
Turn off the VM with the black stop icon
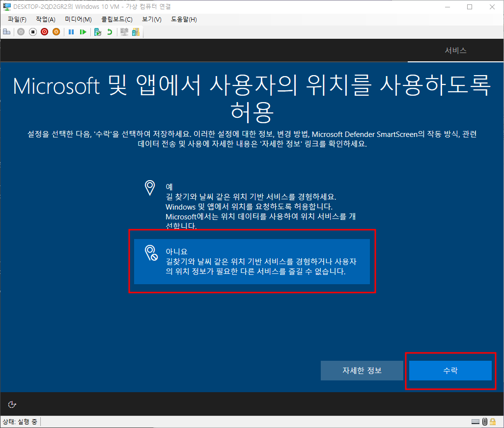(33, 32)
